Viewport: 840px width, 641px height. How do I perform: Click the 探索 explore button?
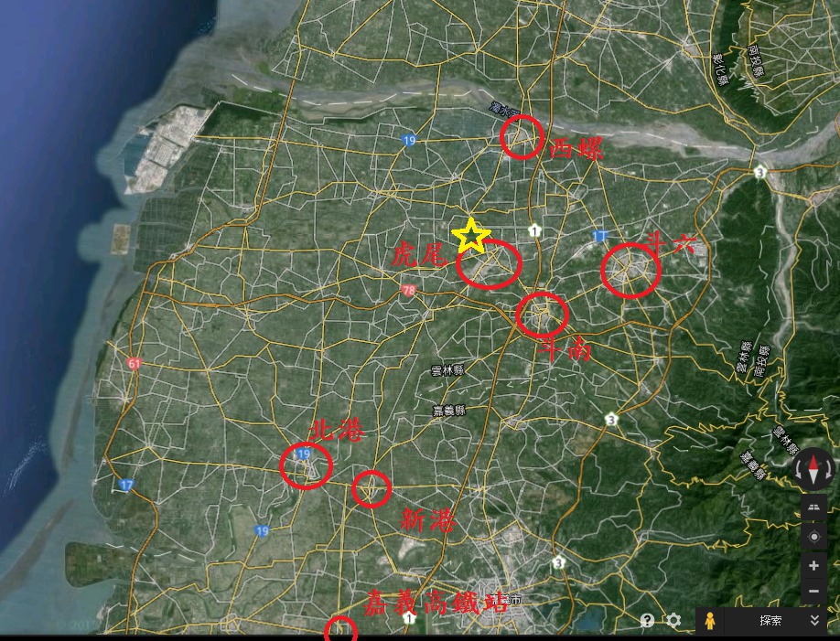pyautogui.click(x=770, y=621)
